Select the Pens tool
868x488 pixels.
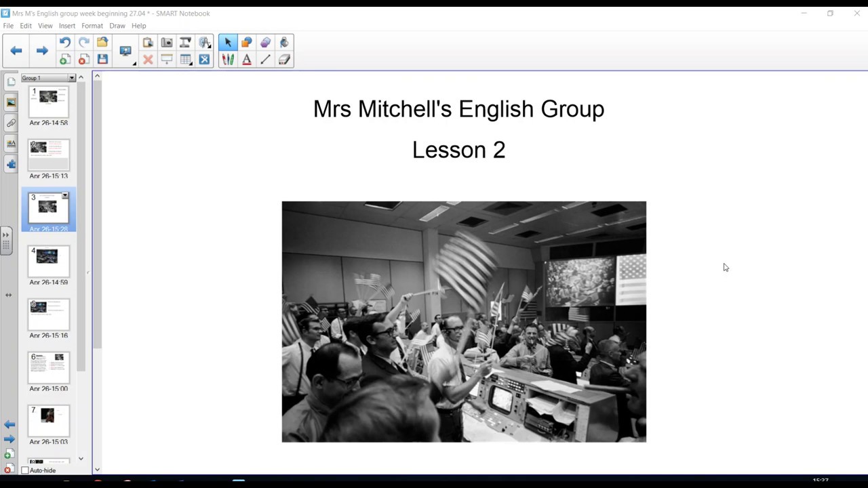tap(228, 60)
